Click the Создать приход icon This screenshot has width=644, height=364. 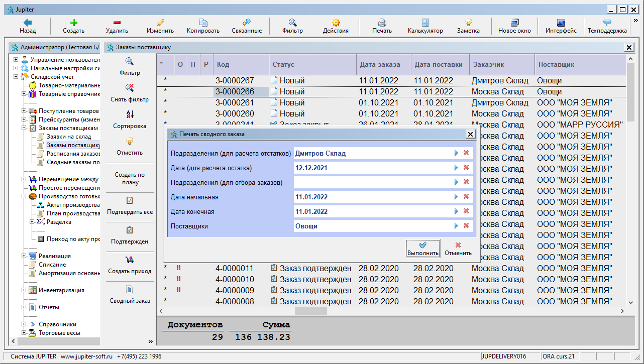[130, 260]
